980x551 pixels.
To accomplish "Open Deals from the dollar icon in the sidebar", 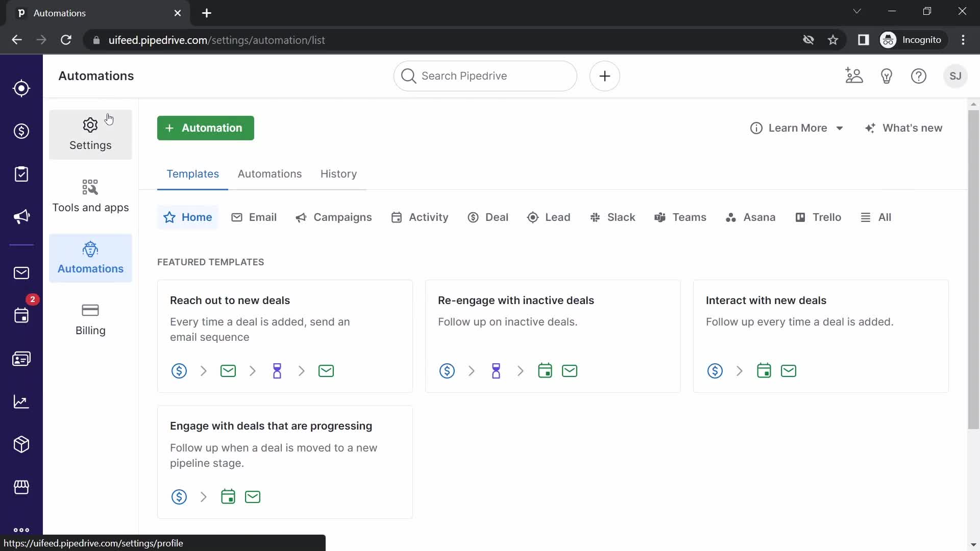I will click(x=21, y=131).
